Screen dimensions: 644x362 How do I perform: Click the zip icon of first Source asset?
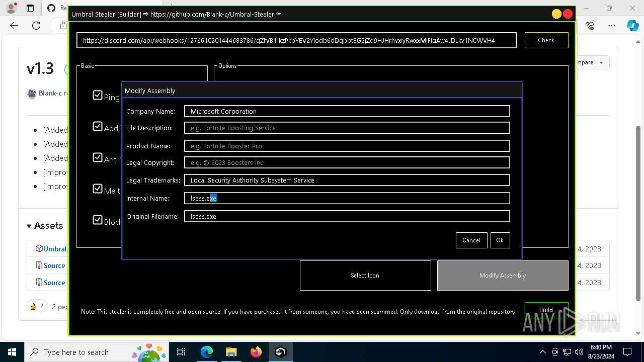point(39,265)
